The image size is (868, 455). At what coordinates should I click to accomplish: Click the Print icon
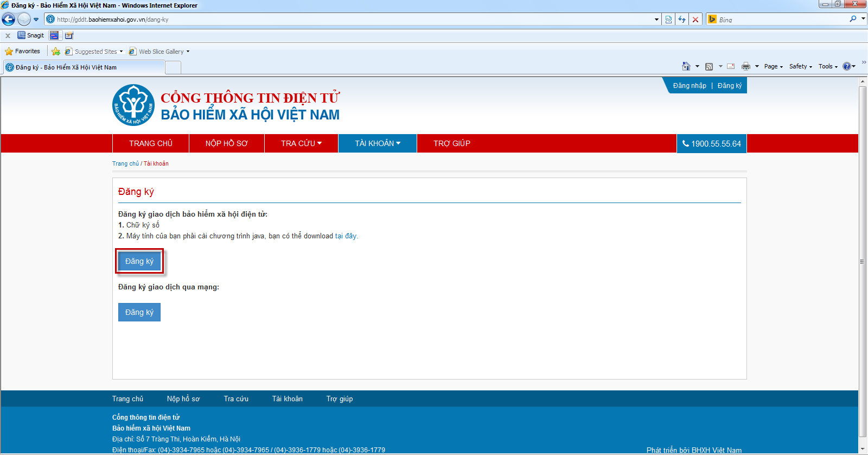(x=746, y=66)
